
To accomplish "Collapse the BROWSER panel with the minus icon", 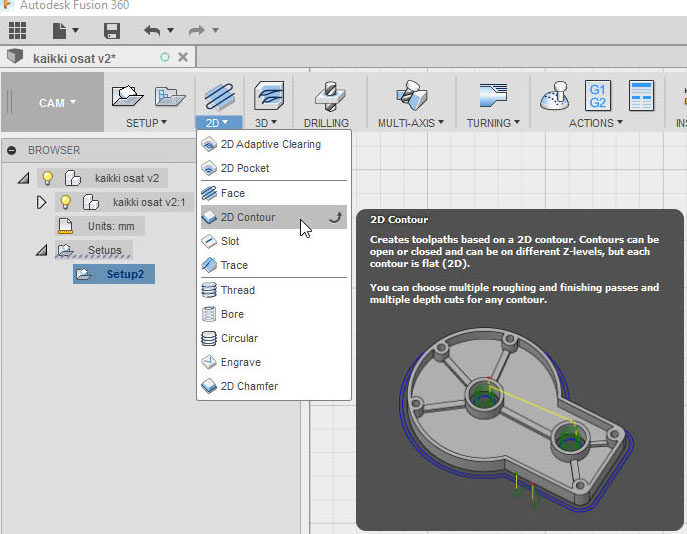I will 12,151.
